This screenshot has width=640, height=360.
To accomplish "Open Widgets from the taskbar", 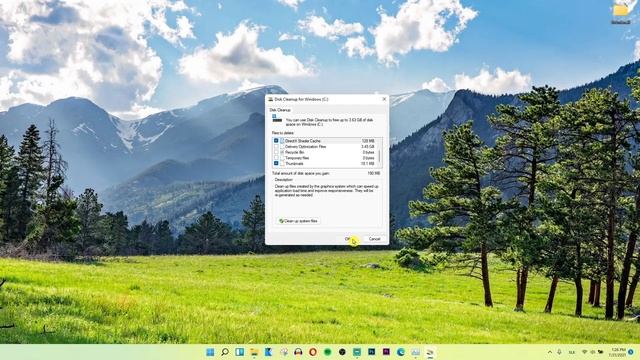I will 240,352.
